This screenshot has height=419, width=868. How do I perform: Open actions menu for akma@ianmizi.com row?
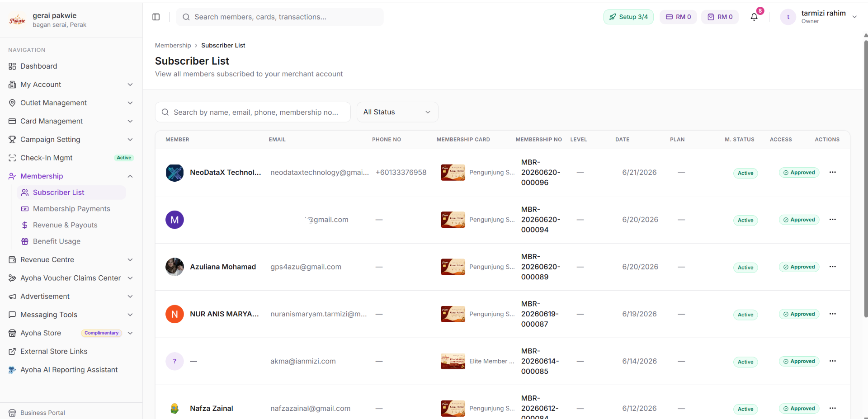click(x=832, y=361)
